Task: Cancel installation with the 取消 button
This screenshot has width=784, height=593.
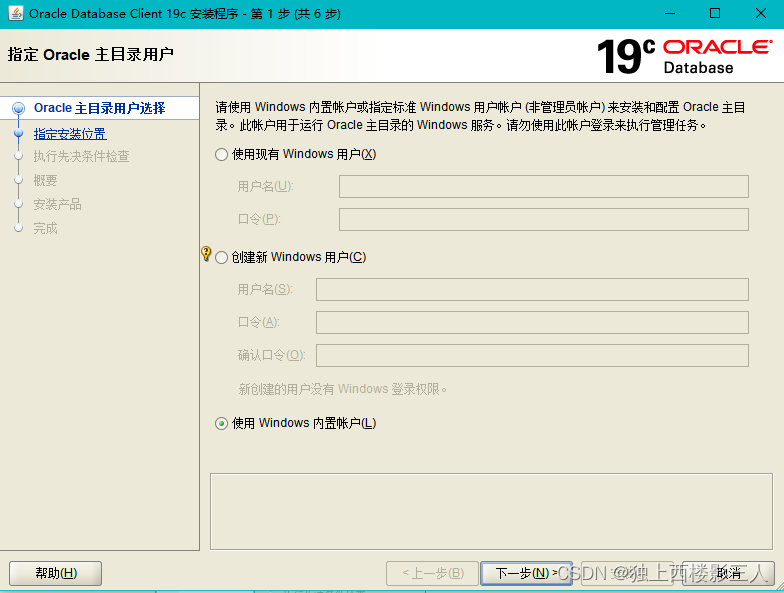Action: (728, 573)
